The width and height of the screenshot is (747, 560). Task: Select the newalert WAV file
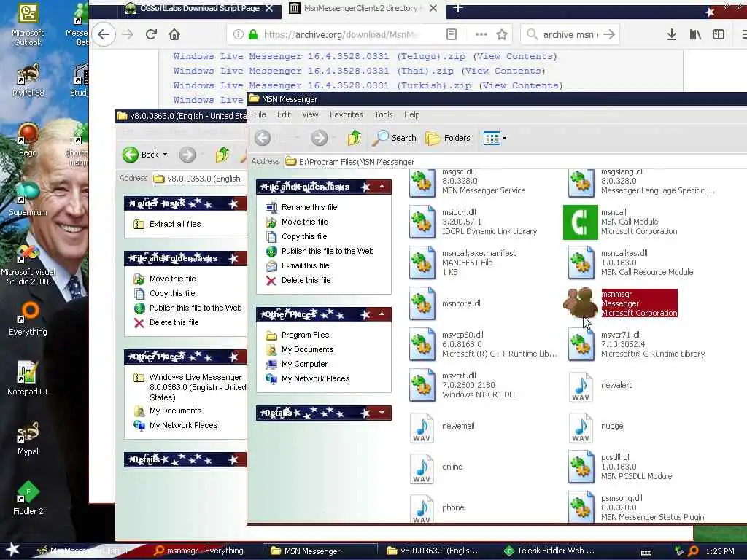click(600, 385)
